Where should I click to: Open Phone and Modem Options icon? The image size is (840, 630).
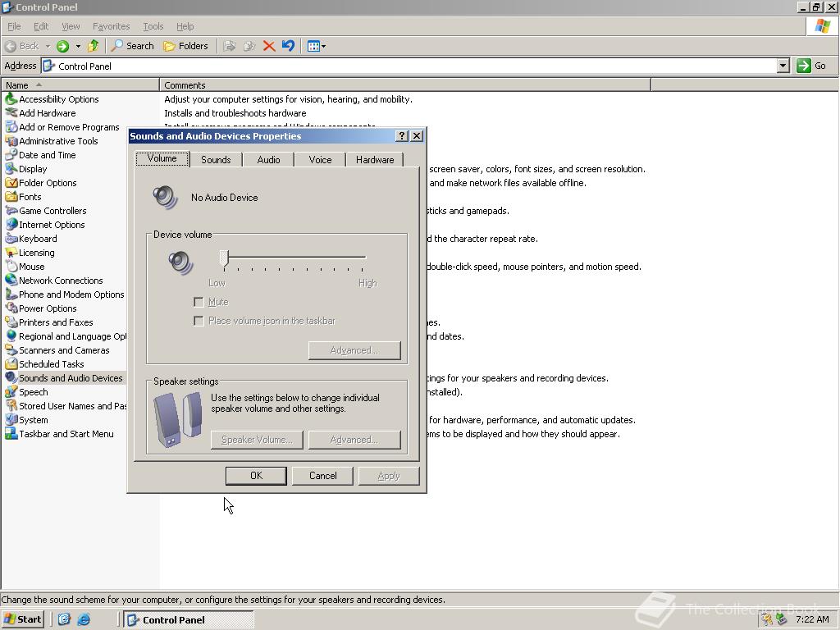pos(11,294)
